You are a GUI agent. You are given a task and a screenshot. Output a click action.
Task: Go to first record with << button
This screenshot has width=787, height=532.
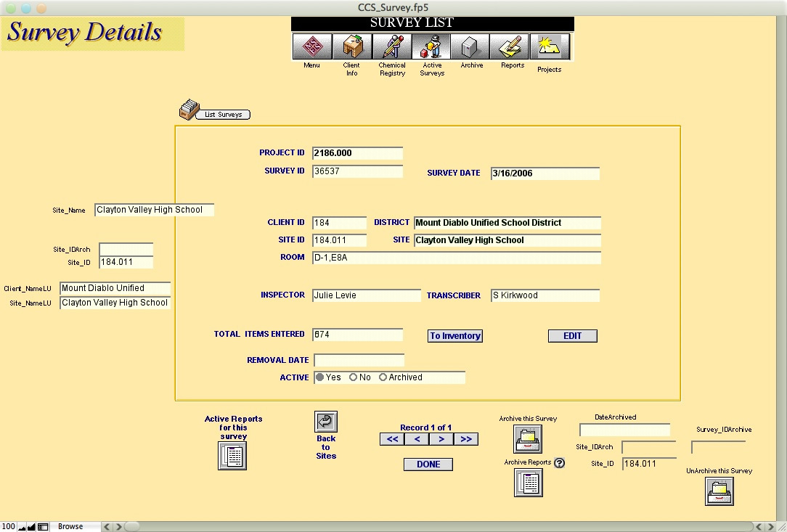(392, 439)
